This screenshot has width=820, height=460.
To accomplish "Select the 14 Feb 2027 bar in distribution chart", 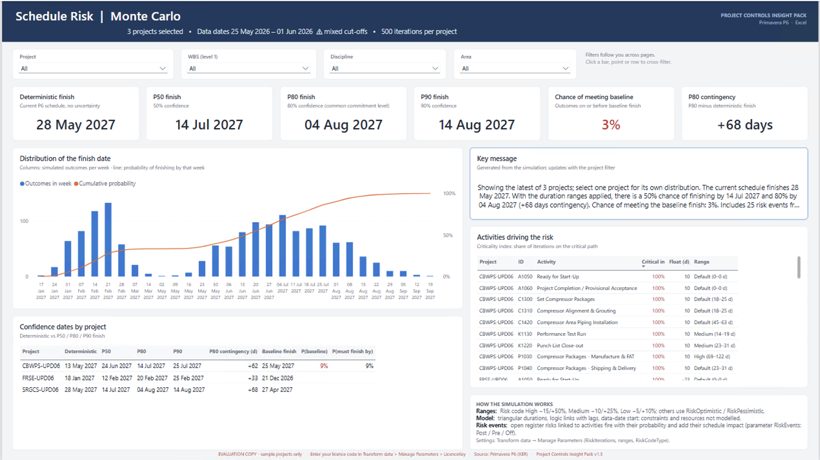I will pyautogui.click(x=95, y=244).
